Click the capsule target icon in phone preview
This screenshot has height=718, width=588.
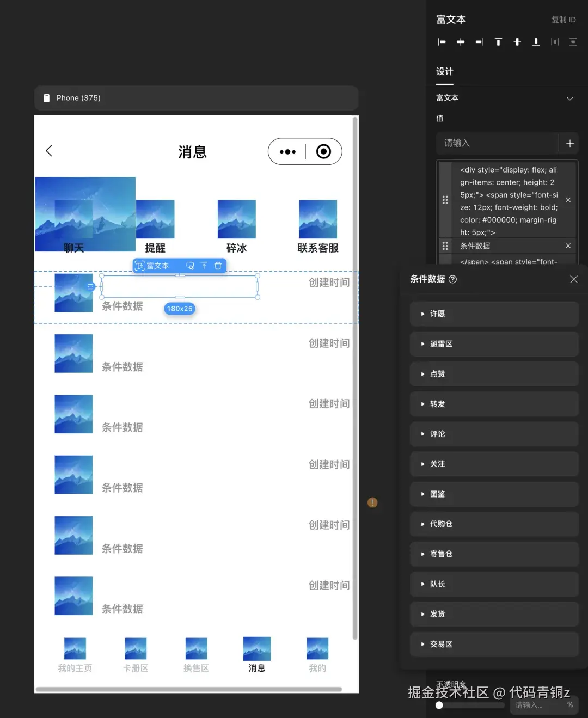click(323, 151)
